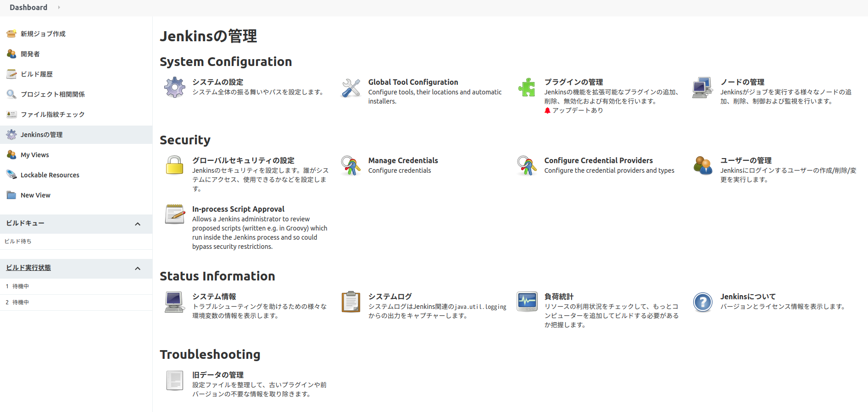868x412 pixels.
Task: Open In-process Script Approval title
Action: (238, 209)
